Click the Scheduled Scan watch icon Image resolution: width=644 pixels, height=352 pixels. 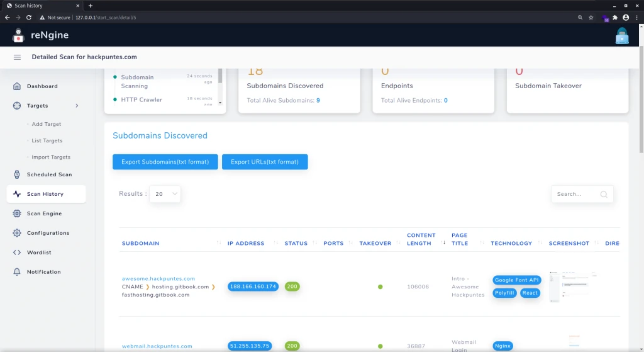click(x=17, y=174)
